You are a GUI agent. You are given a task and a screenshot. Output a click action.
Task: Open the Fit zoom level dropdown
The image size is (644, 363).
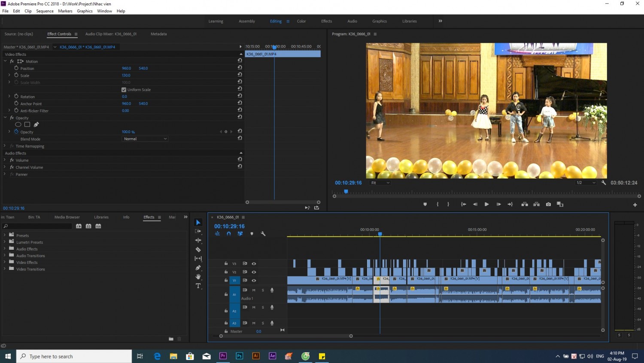click(380, 183)
